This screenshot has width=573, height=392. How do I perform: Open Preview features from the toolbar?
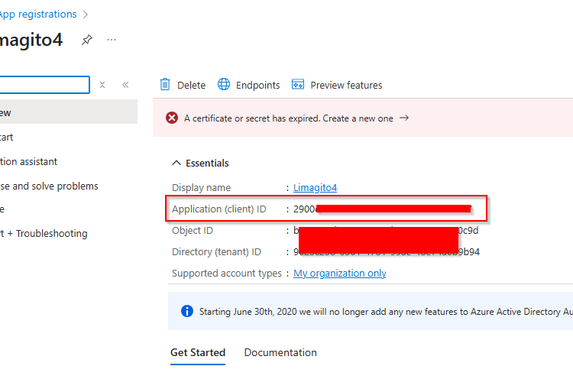(346, 85)
